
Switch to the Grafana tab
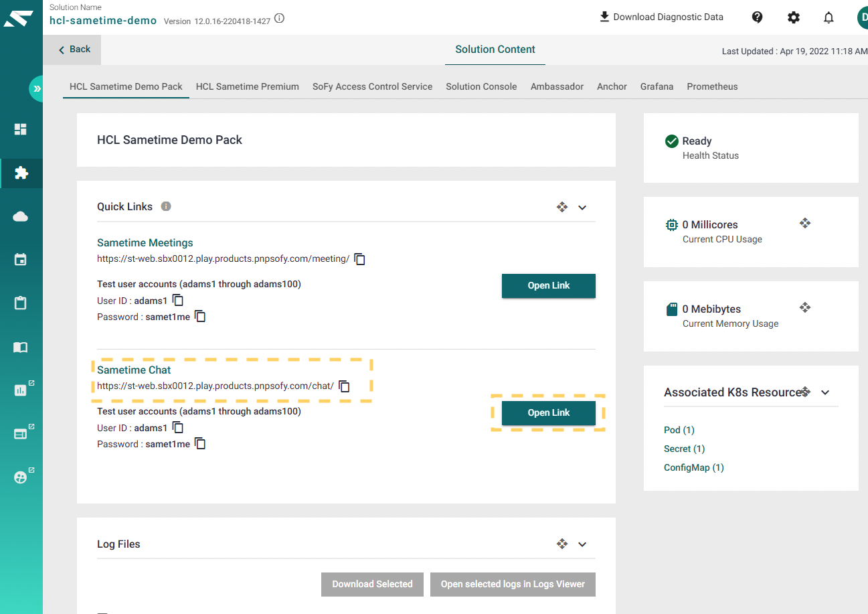[657, 86]
